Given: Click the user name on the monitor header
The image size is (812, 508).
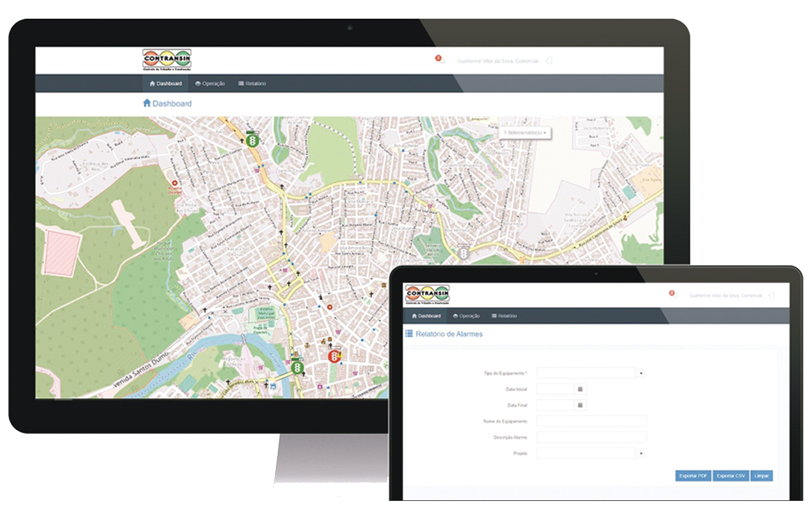Looking at the screenshot, I should pyautogui.click(x=498, y=61).
